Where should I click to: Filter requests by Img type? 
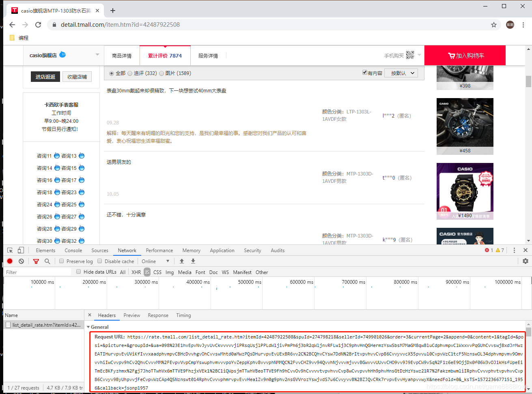[170, 272]
